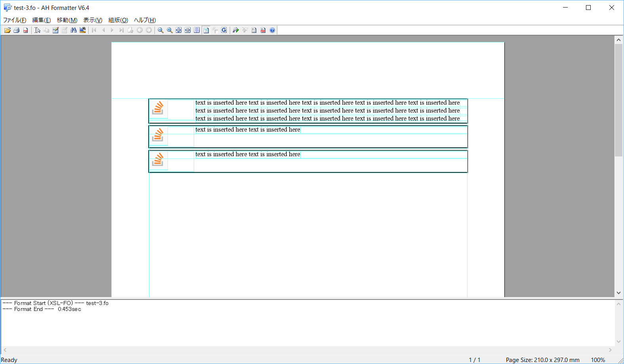Click the grayed-out Copy icon
Viewport: 624px width, 364px height.
[x=46, y=30]
